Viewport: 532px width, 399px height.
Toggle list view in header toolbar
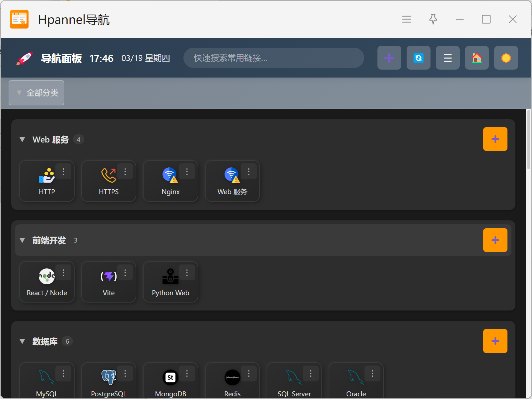[x=447, y=58]
